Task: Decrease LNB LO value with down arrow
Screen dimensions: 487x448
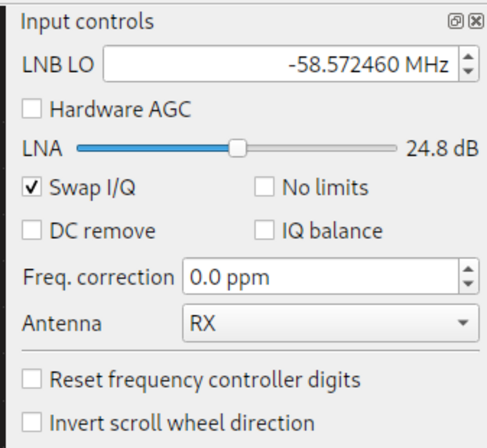Action: tap(468, 71)
